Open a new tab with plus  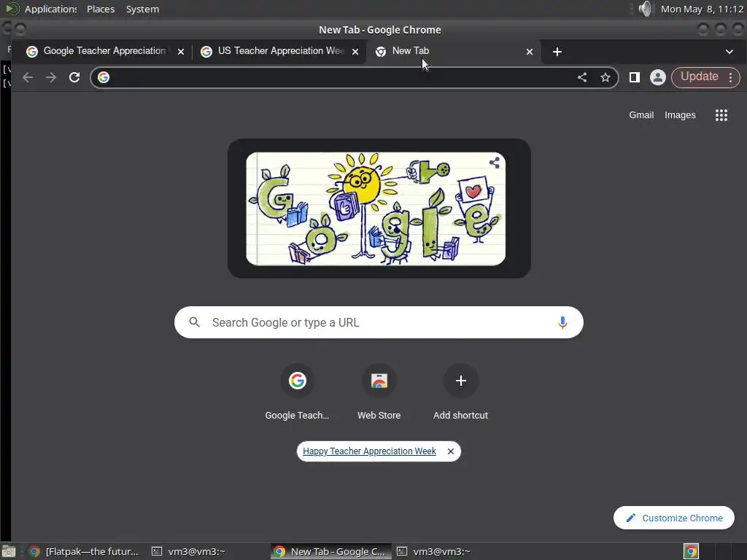(557, 52)
